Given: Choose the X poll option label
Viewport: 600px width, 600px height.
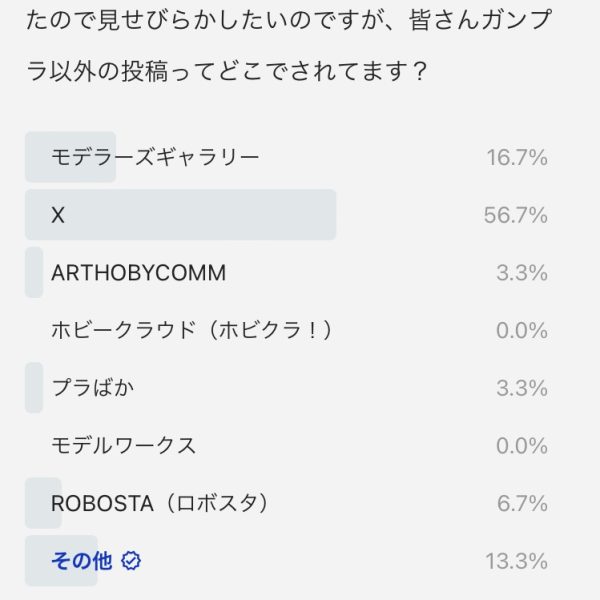Looking at the screenshot, I should click(x=58, y=215).
